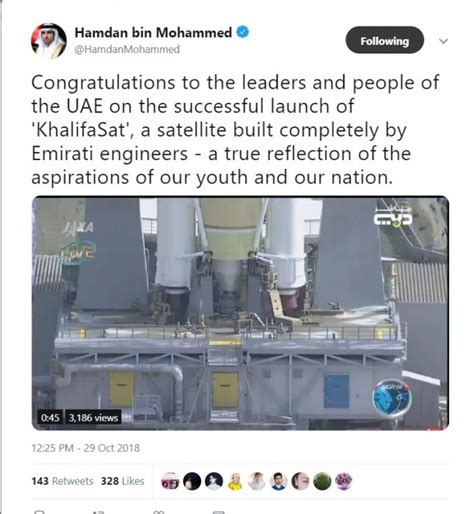Open the Hamdan bin Mohammed name link
The width and height of the screenshot is (474, 514).
153,33
